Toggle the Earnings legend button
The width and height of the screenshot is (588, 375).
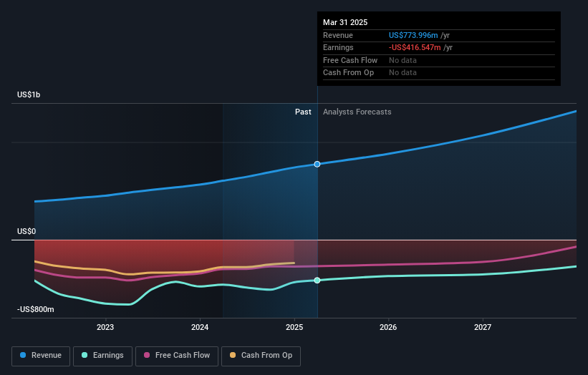(x=102, y=356)
